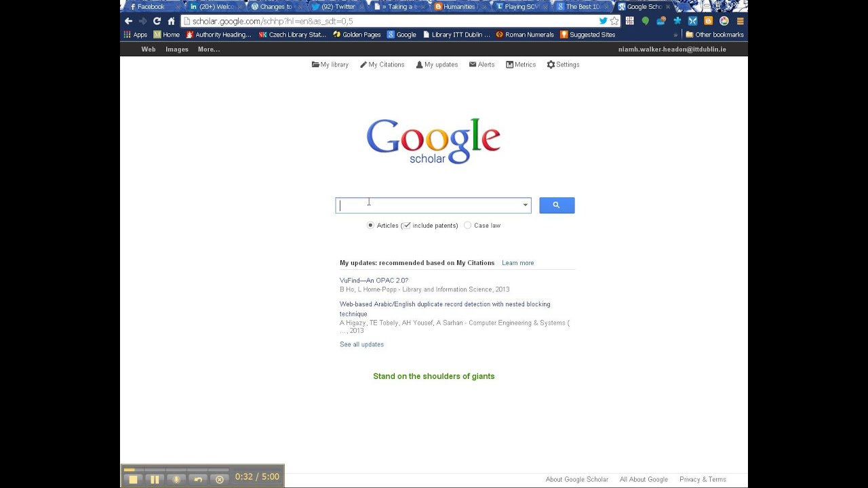Open Alerts envelope link
868x488 pixels.
pyautogui.click(x=481, y=64)
